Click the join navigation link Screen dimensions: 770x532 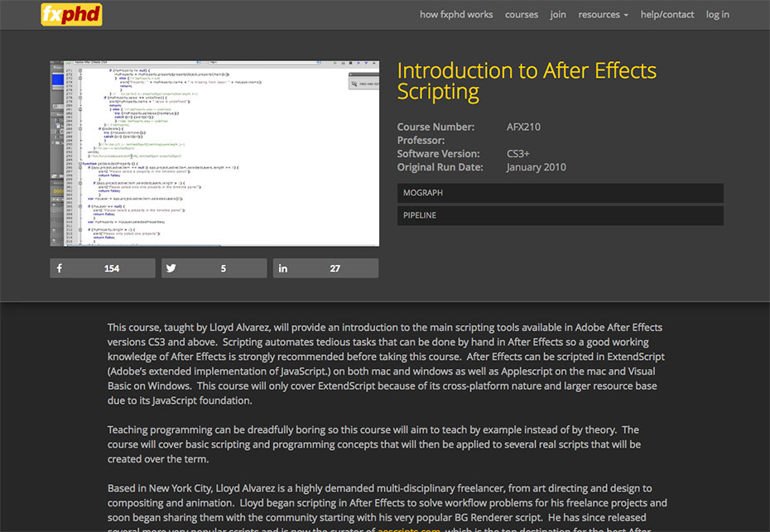(557, 14)
